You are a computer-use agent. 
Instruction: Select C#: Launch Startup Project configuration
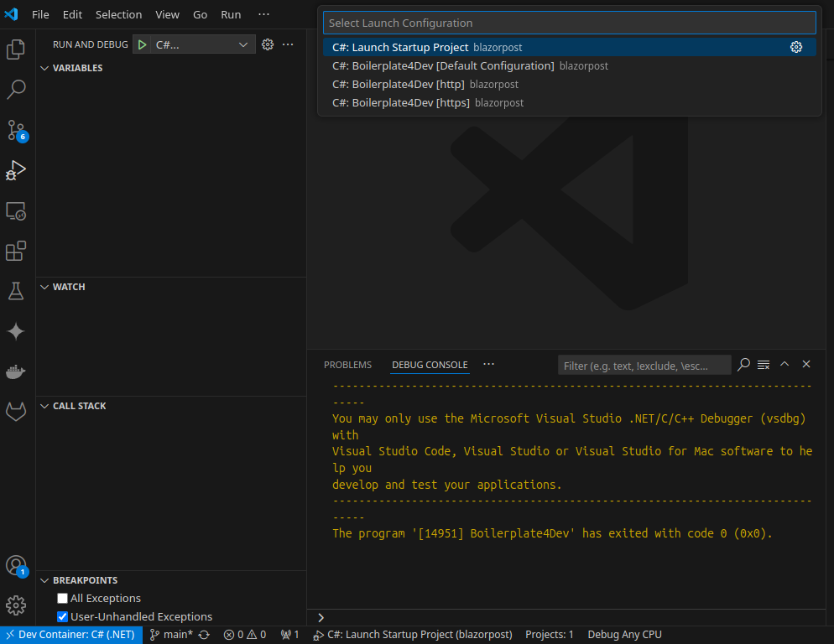(569, 47)
